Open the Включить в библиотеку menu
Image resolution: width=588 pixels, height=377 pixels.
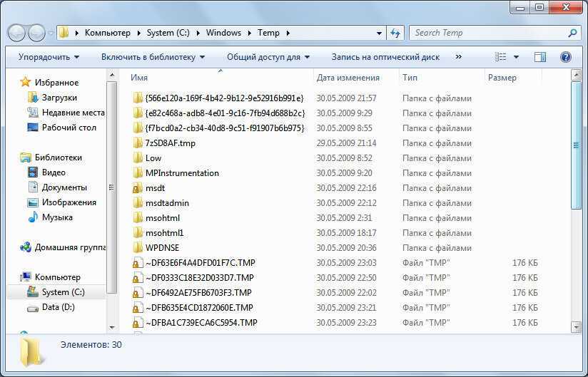tap(153, 57)
